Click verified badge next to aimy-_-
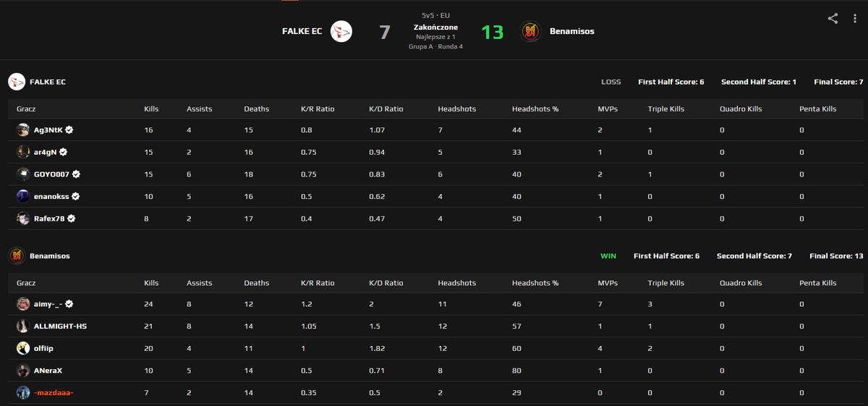868x406 pixels. 69,304
